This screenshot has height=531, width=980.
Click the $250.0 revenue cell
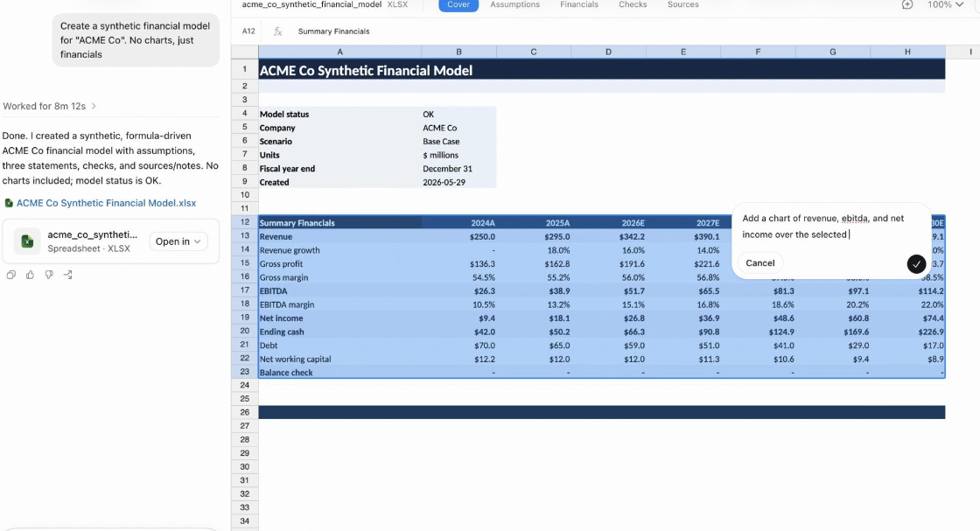click(x=458, y=237)
